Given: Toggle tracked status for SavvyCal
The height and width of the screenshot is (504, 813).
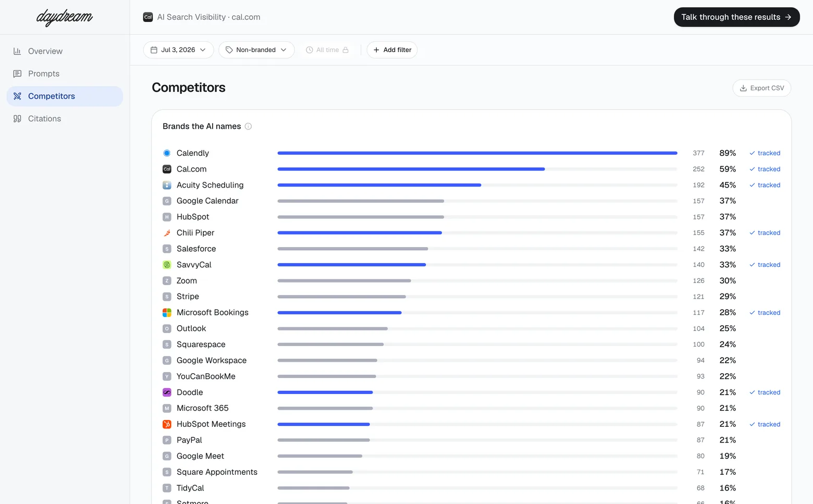Looking at the screenshot, I should pos(765,265).
